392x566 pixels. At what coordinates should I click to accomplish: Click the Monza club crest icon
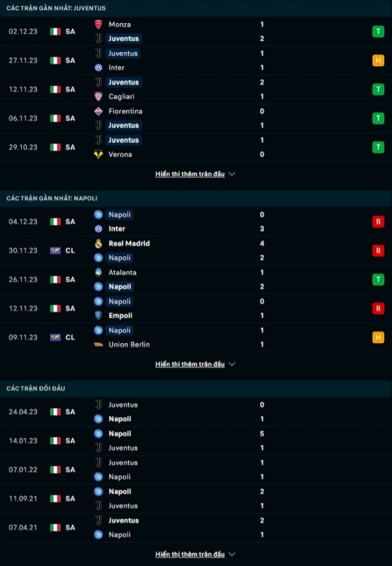point(98,24)
